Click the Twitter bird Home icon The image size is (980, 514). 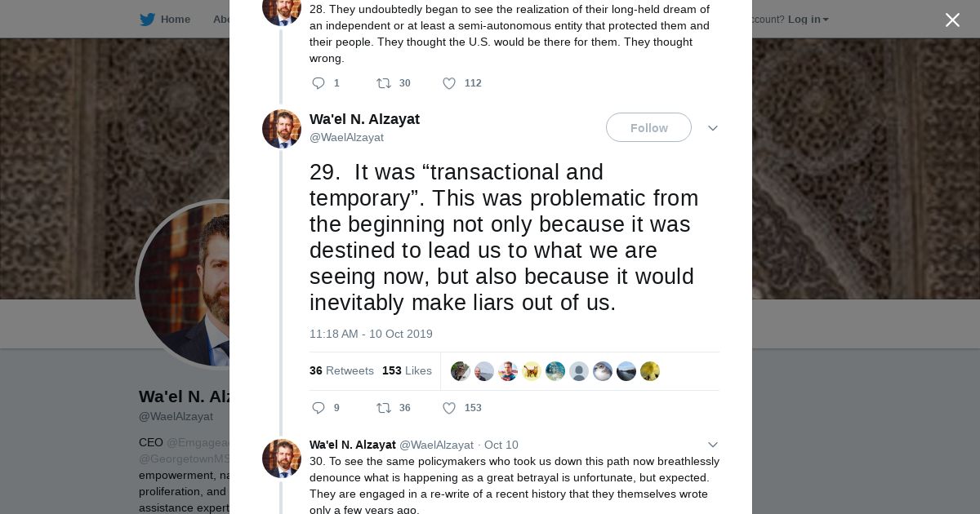(148, 20)
